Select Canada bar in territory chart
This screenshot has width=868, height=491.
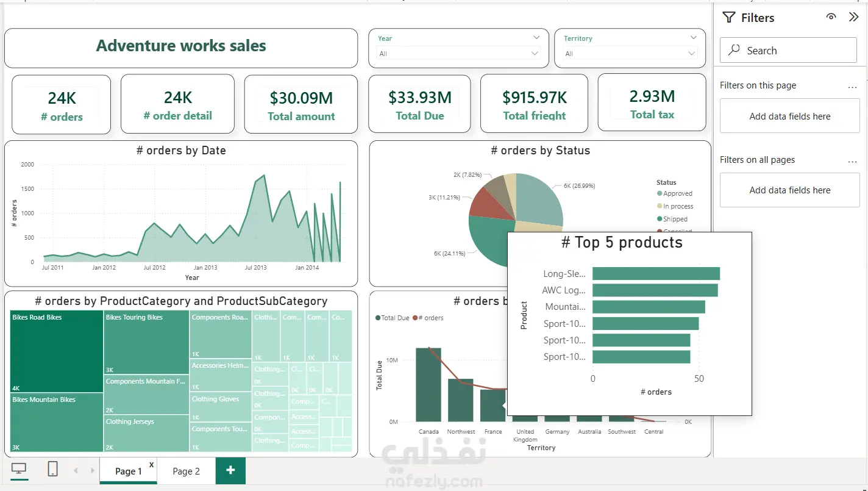[x=429, y=384]
